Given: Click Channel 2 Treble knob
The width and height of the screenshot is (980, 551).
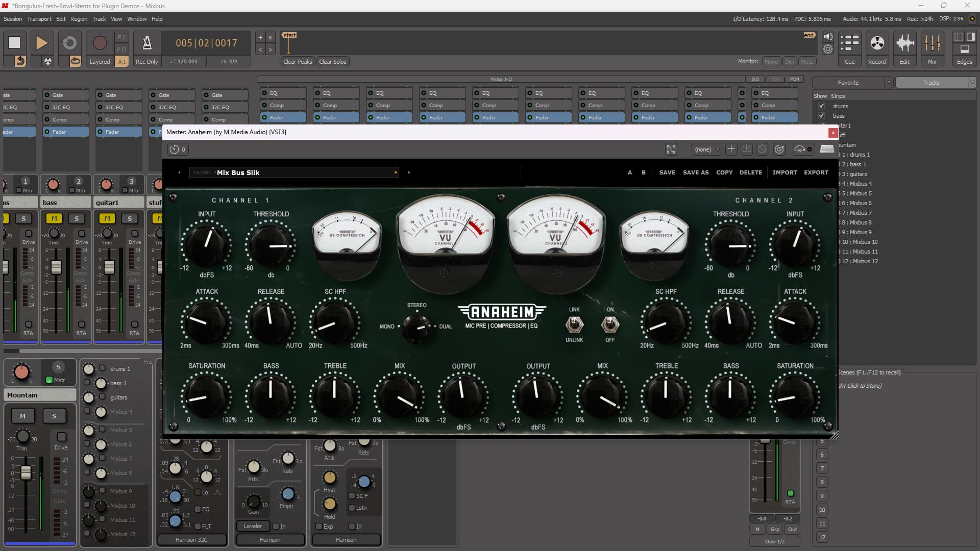Looking at the screenshot, I should (x=666, y=396).
